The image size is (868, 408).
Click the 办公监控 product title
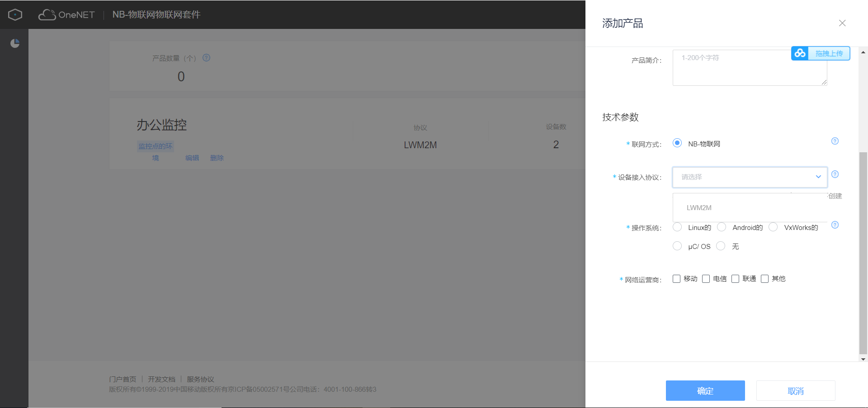[162, 125]
